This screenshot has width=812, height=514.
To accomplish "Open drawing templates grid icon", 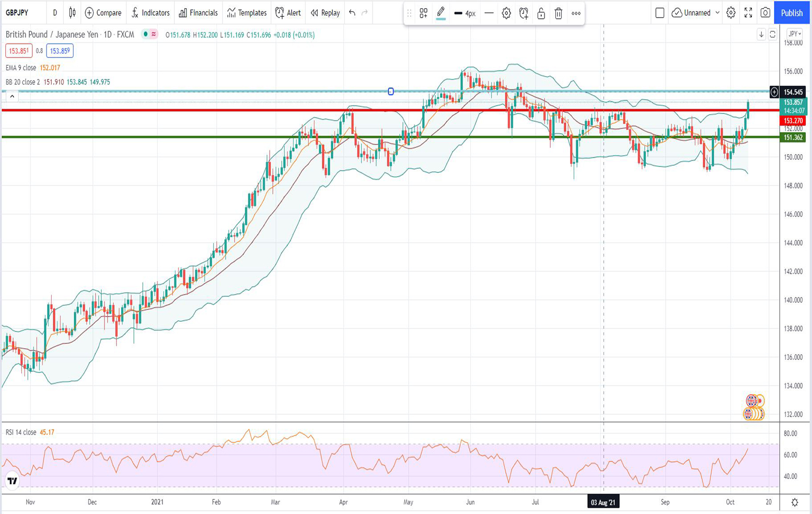I will pyautogui.click(x=423, y=14).
